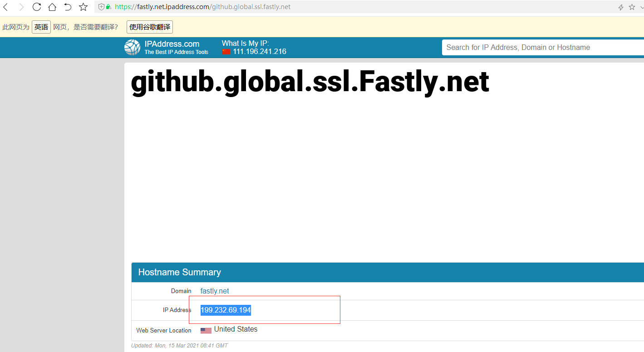This screenshot has width=644, height=352.
Task: Open the fastly.net domain link
Action: coord(215,291)
